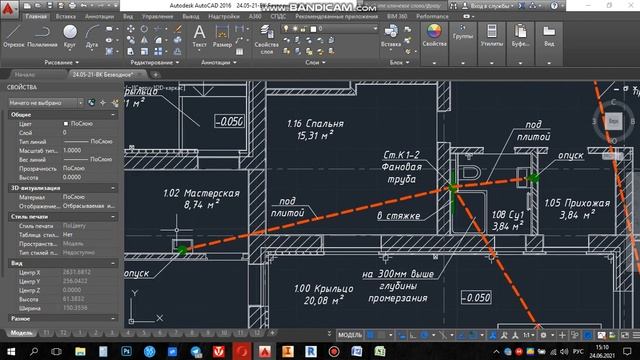Open the workspace switching gear icon

pyautogui.click(x=543, y=335)
